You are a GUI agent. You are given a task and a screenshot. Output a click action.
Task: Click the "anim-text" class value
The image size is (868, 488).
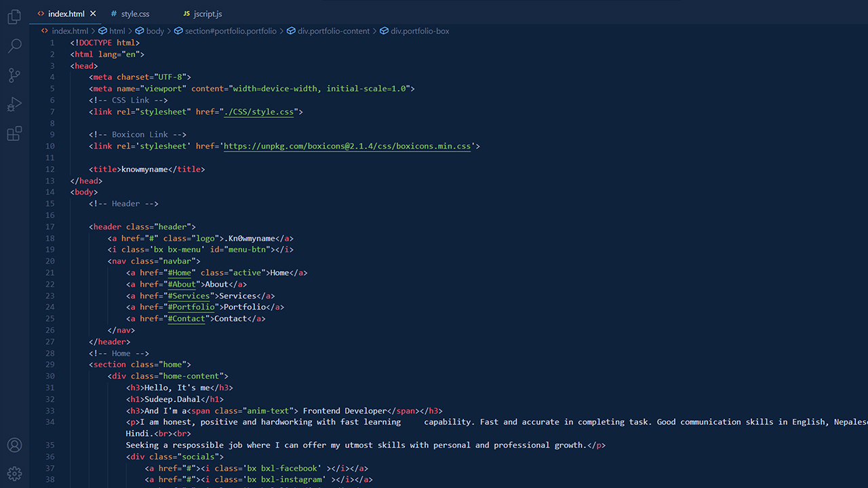(268, 411)
